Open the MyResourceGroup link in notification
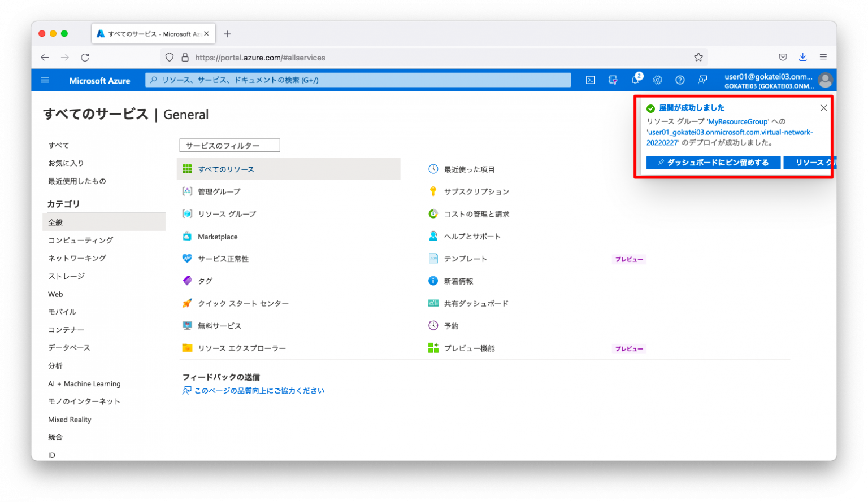 pyautogui.click(x=737, y=121)
